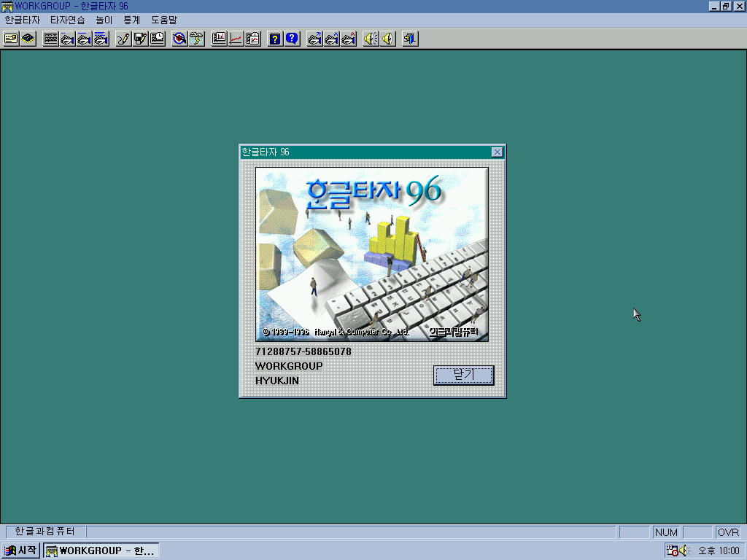This screenshot has width=747, height=560.
Task: Click the 닫기 button in dialog
Action: pyautogui.click(x=463, y=376)
